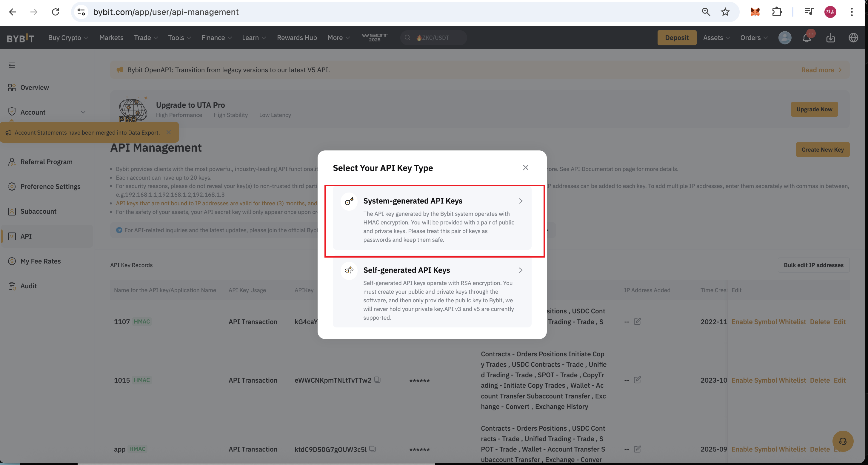Open customer support headset chat
The height and width of the screenshot is (465, 868).
(x=842, y=441)
